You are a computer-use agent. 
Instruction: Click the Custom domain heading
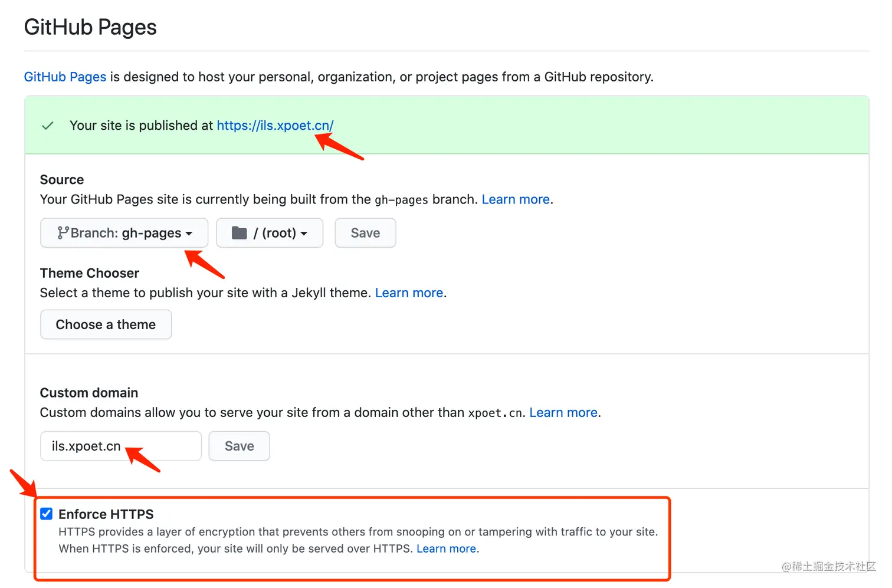89,393
